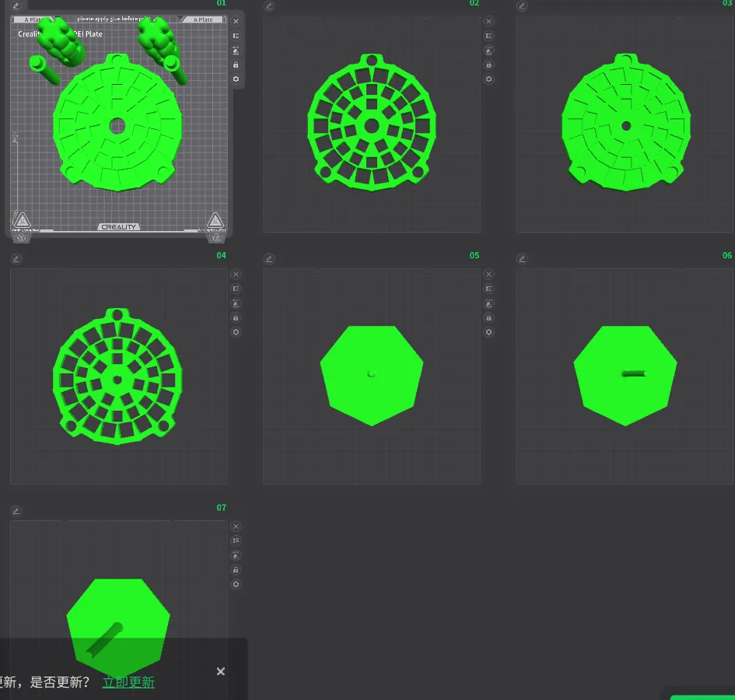
Task: Auto-orient objects on plate 01
Action: tap(236, 51)
